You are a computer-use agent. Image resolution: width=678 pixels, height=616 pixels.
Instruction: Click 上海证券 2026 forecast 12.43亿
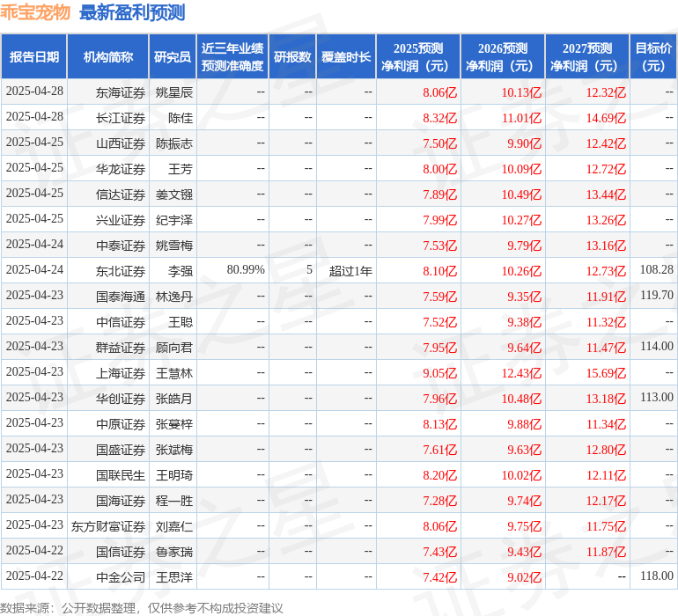pos(521,373)
